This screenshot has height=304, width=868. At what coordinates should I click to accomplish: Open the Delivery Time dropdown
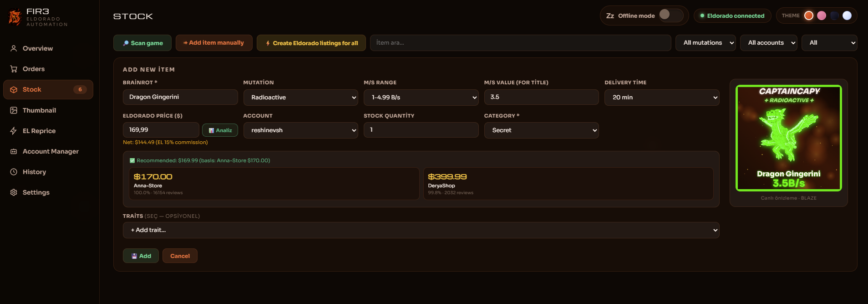662,98
